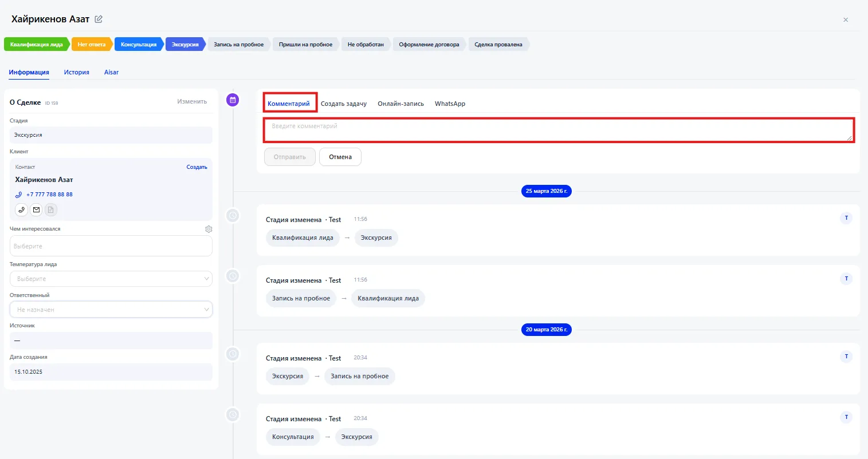This screenshot has width=868, height=459.
Task: Click timeline clock icon for Квалификация лида → Экскурсия change
Action: coord(233,215)
